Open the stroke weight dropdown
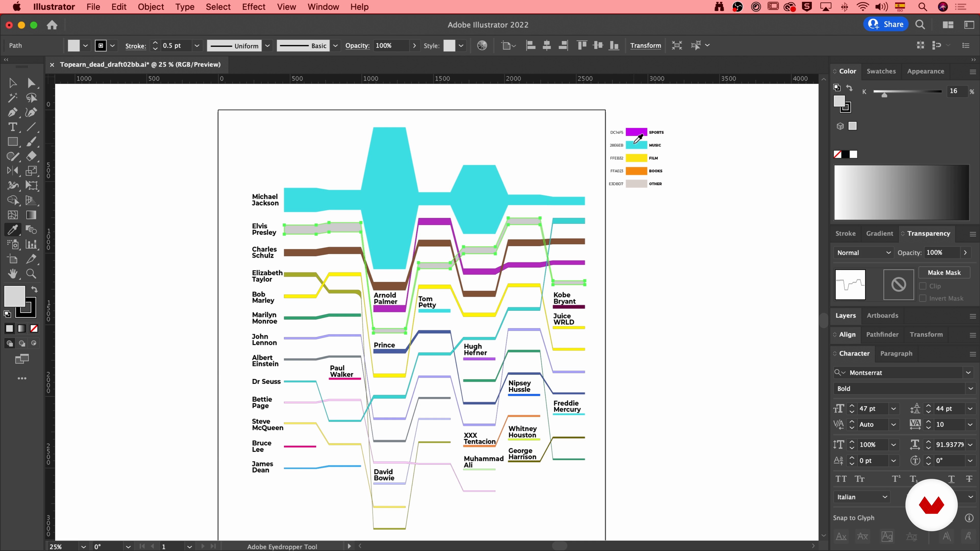This screenshot has height=551, width=980. click(x=197, y=46)
